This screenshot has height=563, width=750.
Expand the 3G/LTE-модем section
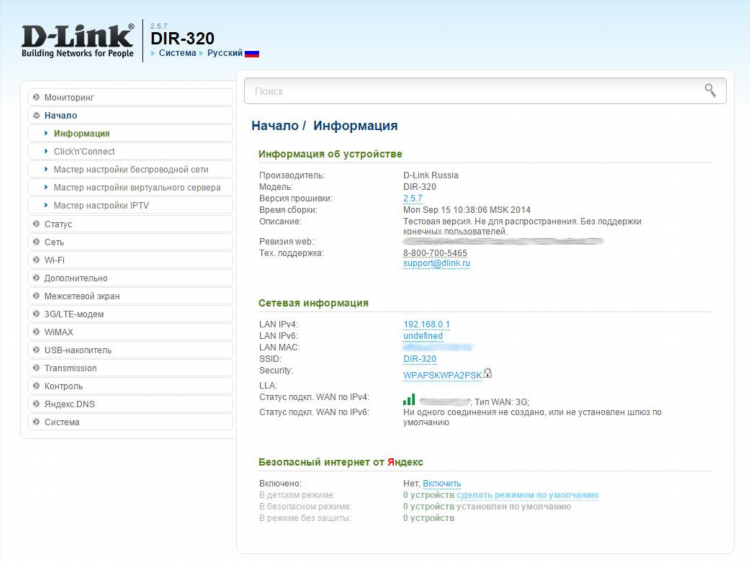tap(130, 314)
